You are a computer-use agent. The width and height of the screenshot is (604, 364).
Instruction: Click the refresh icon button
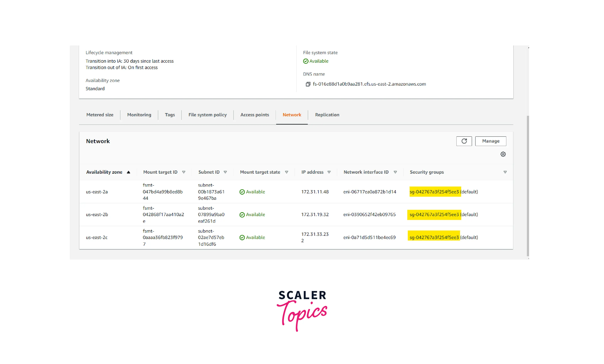[x=464, y=141]
